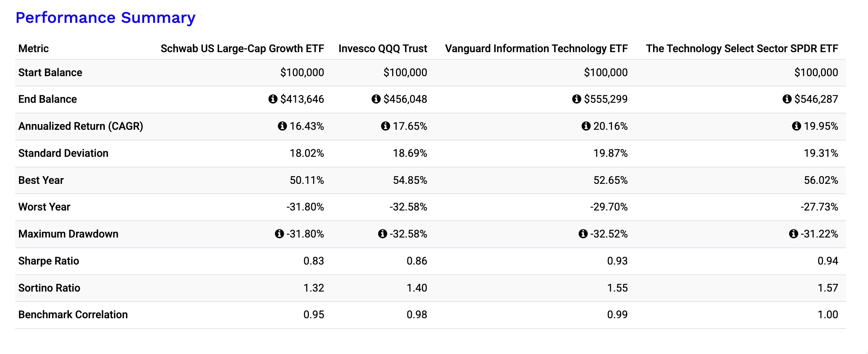Screen dimensions: 868x354
Task: Click info icon beside Schwab End Balance $413,646
Action: point(273,99)
